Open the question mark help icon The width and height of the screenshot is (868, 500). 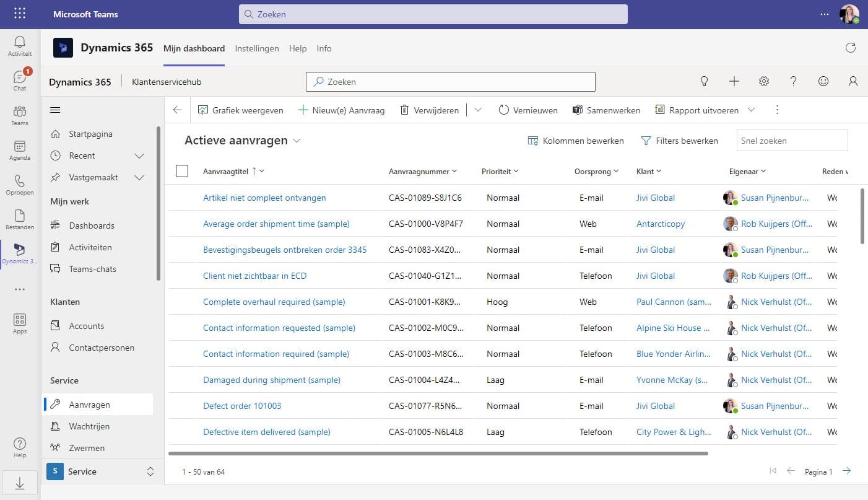[x=794, y=81]
